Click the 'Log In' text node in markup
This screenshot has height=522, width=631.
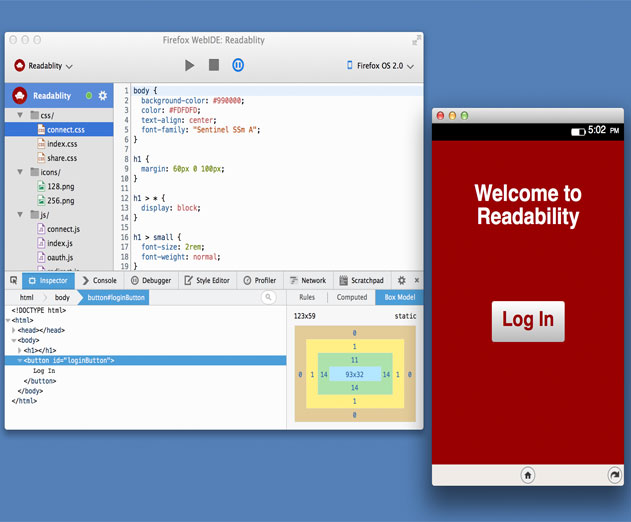click(44, 371)
